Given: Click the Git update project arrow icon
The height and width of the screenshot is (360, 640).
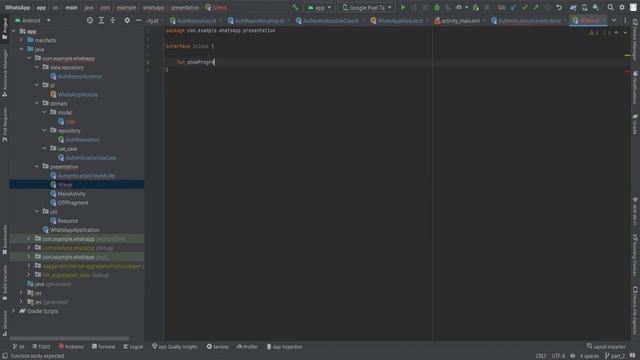Looking at the screenshot, I should click(x=513, y=7).
